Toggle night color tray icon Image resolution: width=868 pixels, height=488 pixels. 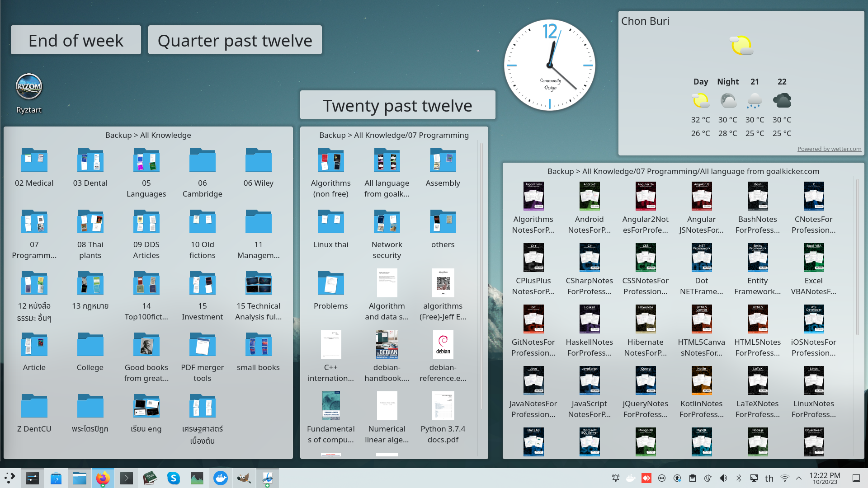(708, 478)
